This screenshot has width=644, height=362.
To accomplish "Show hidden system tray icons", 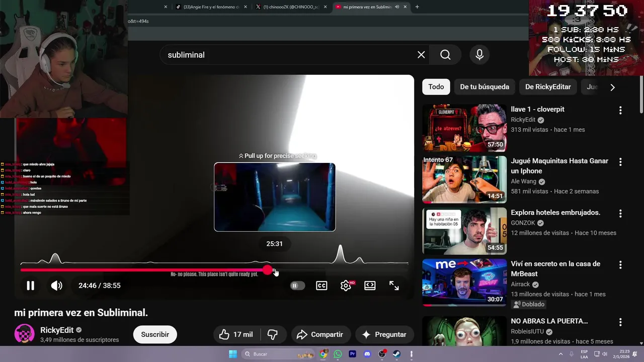I will 560,354.
